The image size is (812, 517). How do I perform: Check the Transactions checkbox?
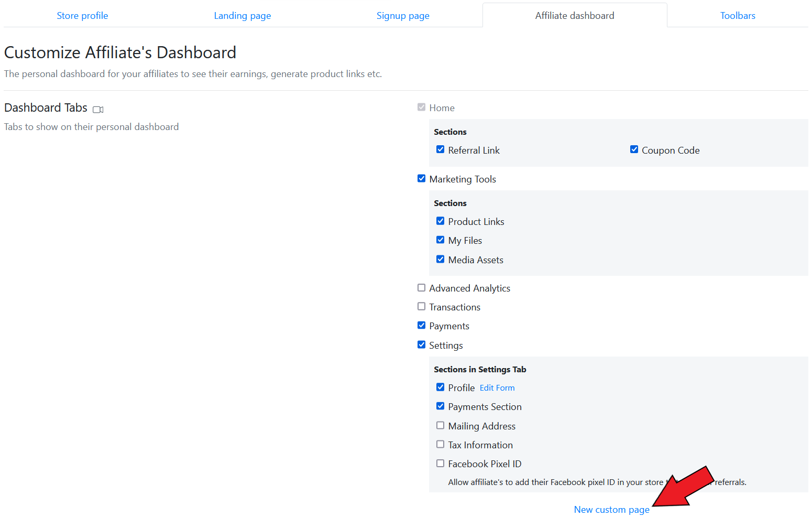pos(421,306)
